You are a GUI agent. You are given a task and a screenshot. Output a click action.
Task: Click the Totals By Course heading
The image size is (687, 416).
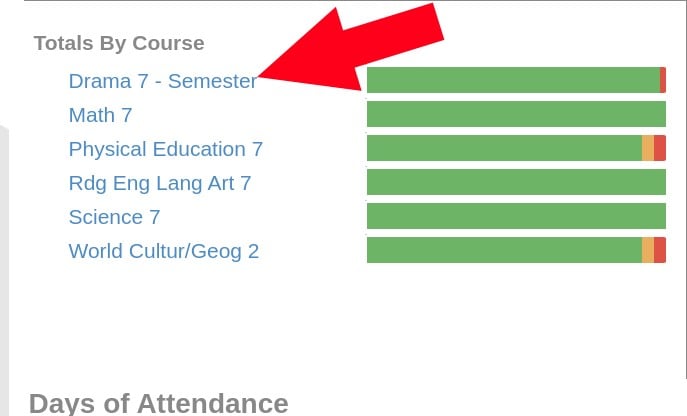pos(118,44)
